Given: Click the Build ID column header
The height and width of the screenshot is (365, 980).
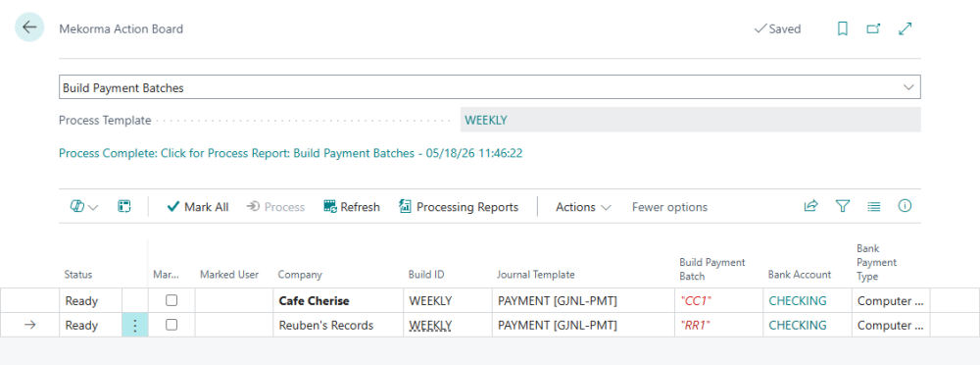Looking at the screenshot, I should coord(426,274).
